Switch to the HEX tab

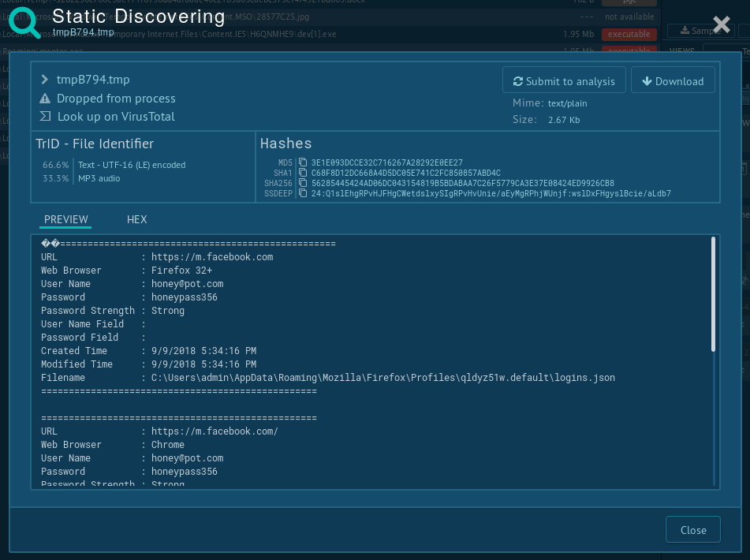click(136, 219)
